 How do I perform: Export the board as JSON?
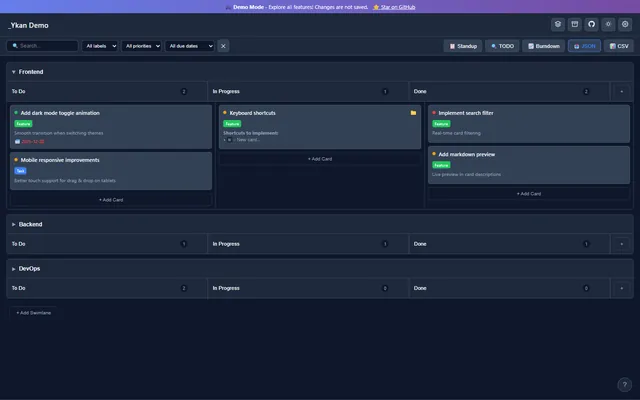click(x=584, y=46)
